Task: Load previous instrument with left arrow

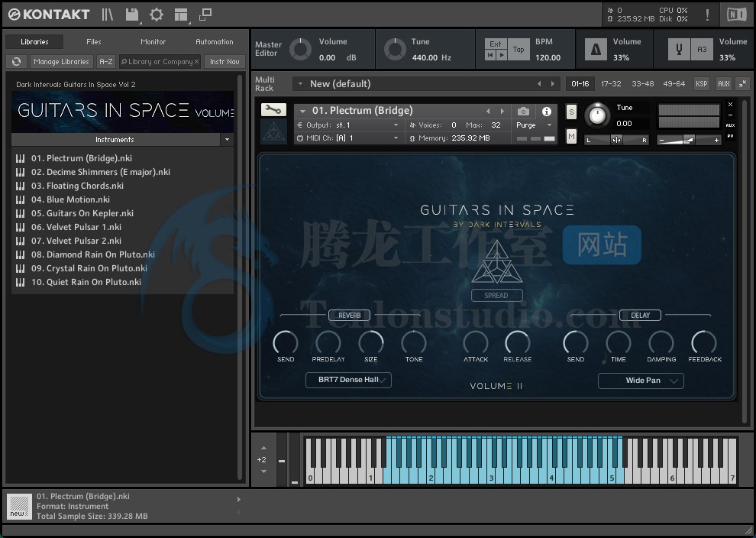Action: click(488, 111)
